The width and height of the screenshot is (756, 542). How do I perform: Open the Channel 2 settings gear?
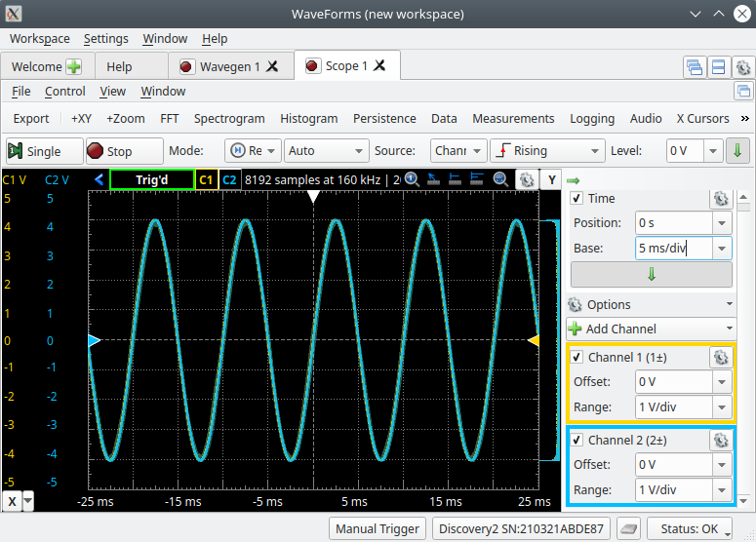point(720,441)
